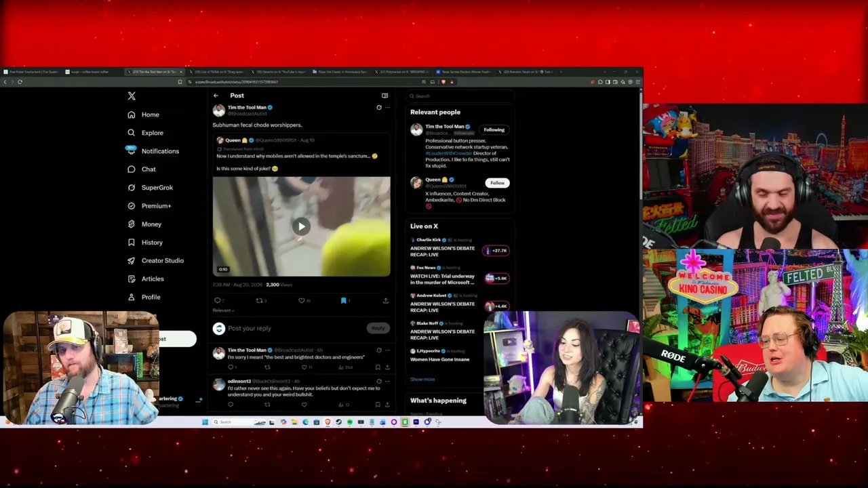Bookmark Tim the Tool Man's reply comment
Image resolution: width=868 pixels, height=488 pixels.
coord(378,367)
